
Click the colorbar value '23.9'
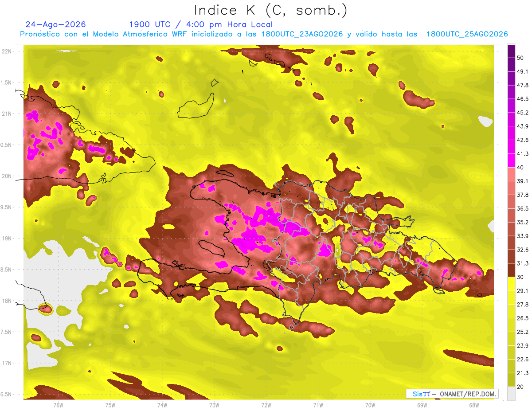[523, 346]
